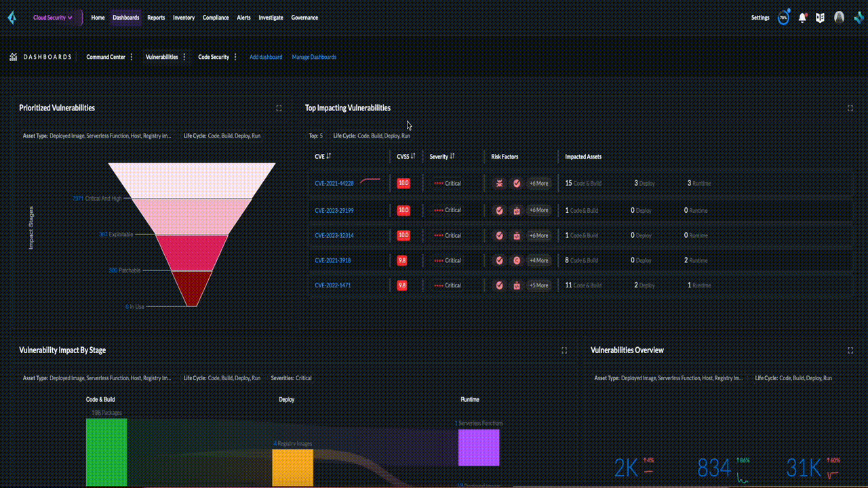
Task: Open Code Security dashboard options menu
Action: point(235,57)
